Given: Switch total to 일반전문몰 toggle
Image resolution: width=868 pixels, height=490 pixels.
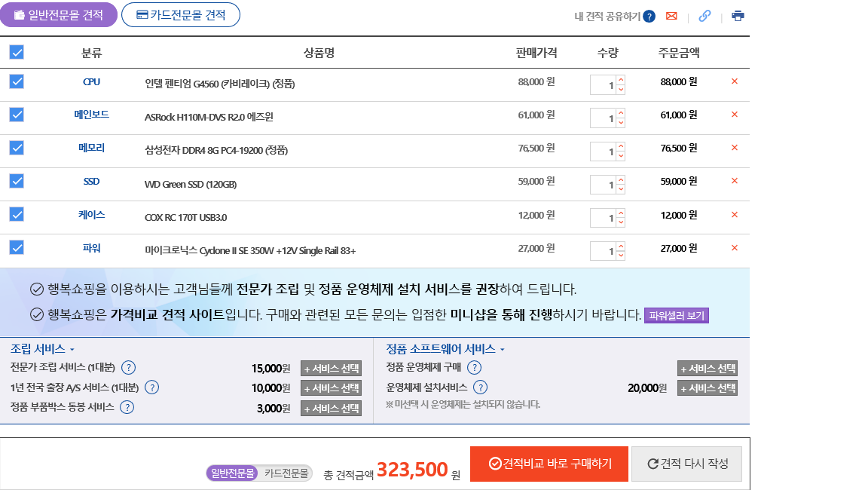Looking at the screenshot, I should [x=233, y=473].
